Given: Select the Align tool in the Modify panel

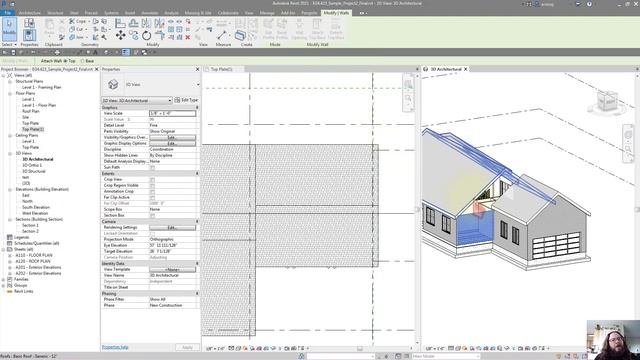Looking at the screenshot, I should [120, 23].
